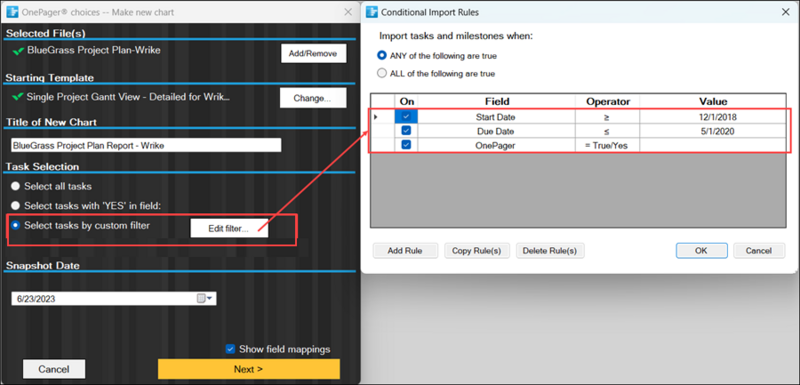Click the yellow Next > button
Image resolution: width=800 pixels, height=385 pixels.
point(248,369)
